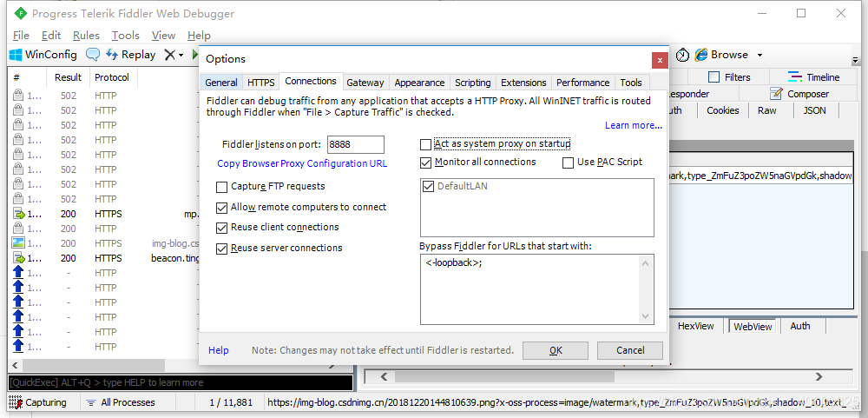Switch to the Raw inspector tab

click(766, 110)
